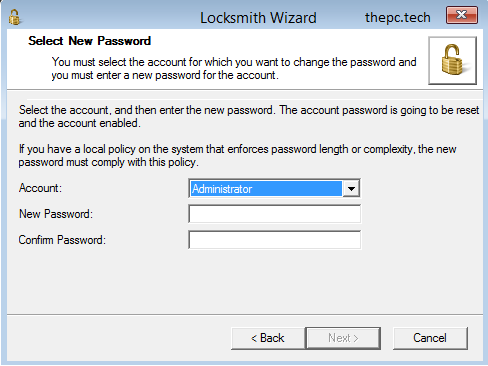The width and height of the screenshot is (488, 366).
Task: Close the Locksmith Wizard window
Action: [x=462, y=15]
